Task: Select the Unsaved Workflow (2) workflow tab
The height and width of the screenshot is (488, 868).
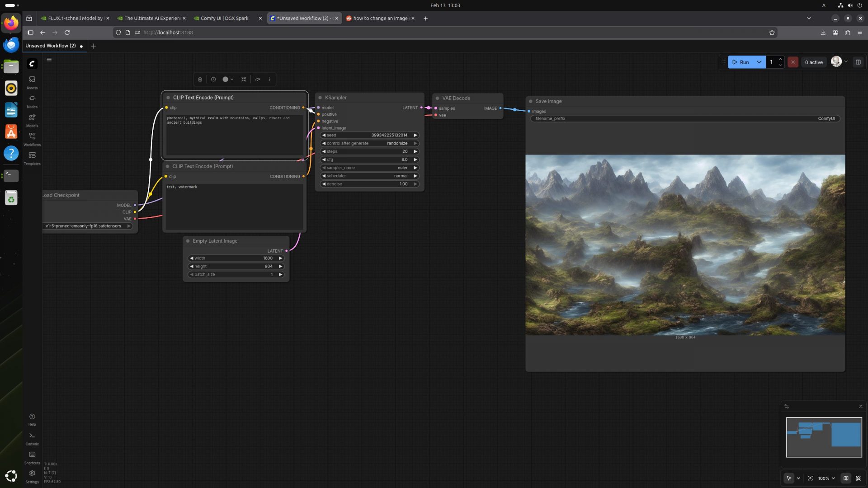Action: tap(51, 46)
